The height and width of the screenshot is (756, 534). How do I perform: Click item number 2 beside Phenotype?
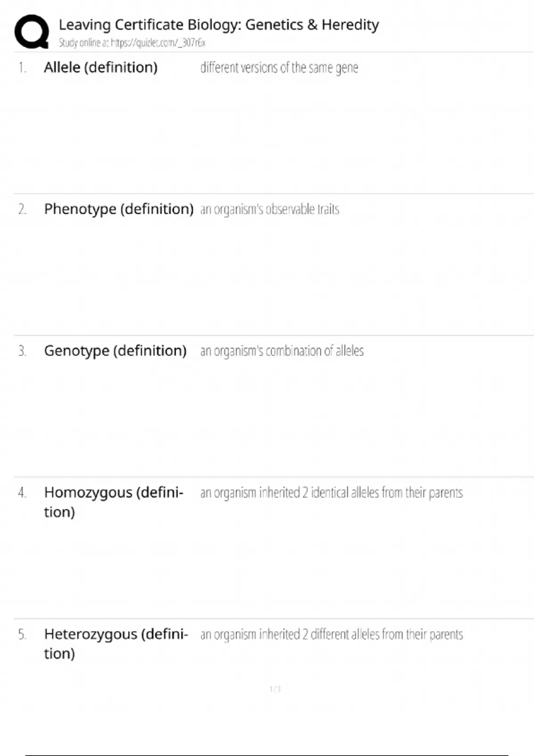click(x=22, y=209)
